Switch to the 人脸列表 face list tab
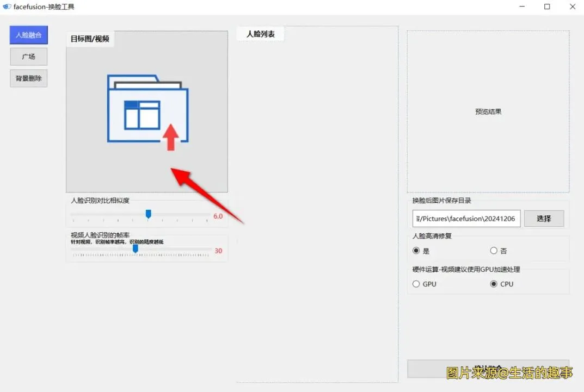The height and width of the screenshot is (392, 584). (x=260, y=33)
